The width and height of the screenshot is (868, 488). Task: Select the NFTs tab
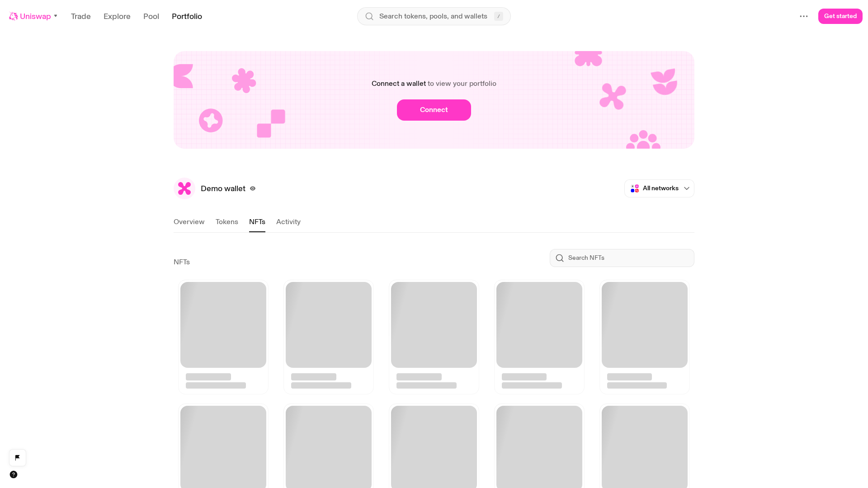coord(257,222)
